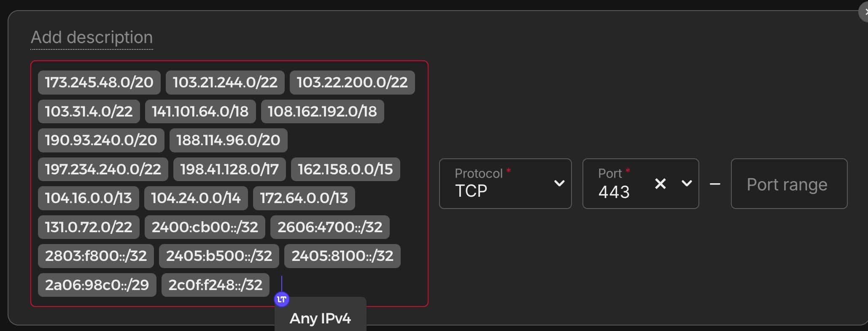Viewport: 868px width, 331px height.
Task: Click the 2c0f:f248::/32 IPv6 chip
Action: 215,285
